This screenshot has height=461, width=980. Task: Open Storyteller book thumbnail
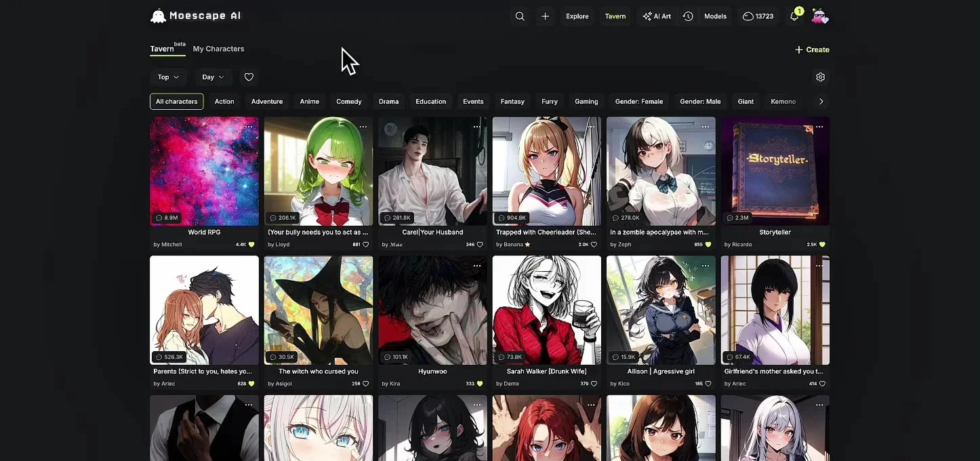point(775,171)
